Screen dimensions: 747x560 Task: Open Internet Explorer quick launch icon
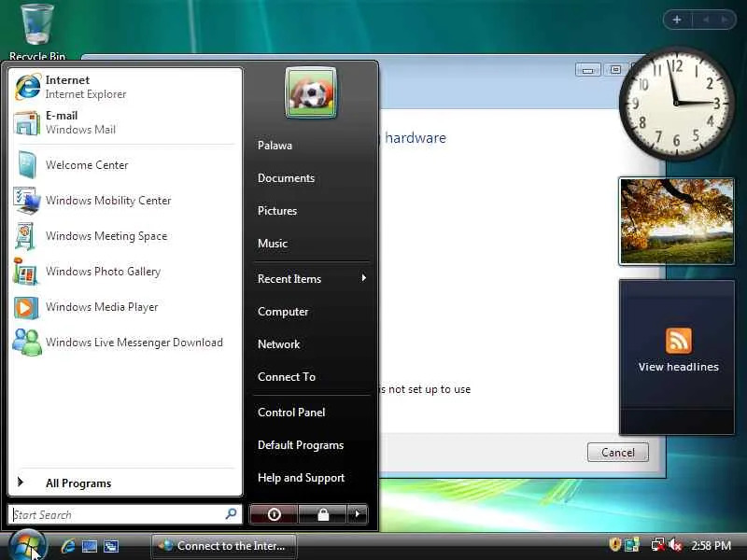[68, 546]
